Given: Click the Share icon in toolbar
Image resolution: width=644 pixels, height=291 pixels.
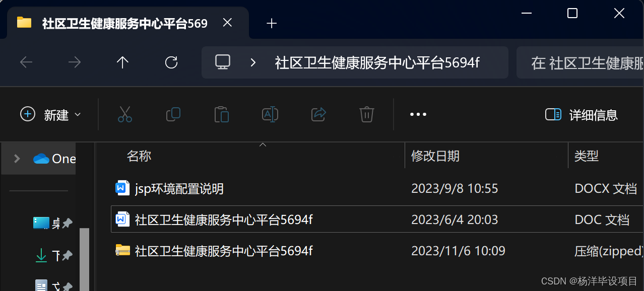Looking at the screenshot, I should pyautogui.click(x=318, y=114).
